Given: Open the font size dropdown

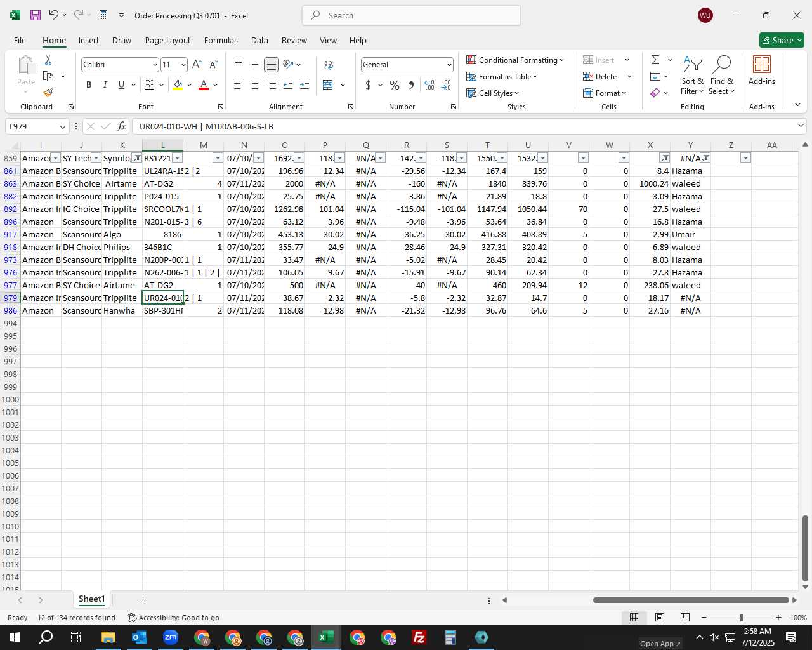Looking at the screenshot, I should click(x=183, y=65).
